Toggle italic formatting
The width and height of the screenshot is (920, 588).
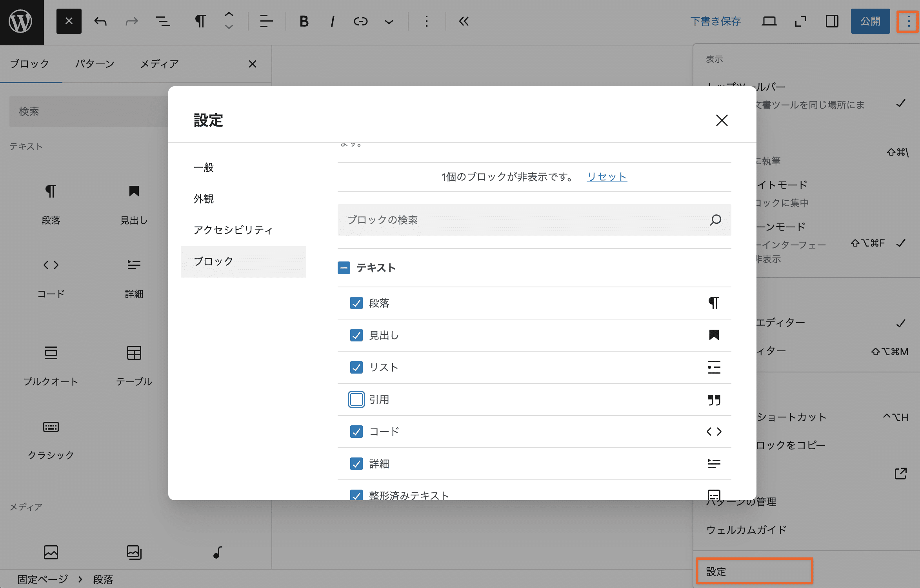pos(332,21)
